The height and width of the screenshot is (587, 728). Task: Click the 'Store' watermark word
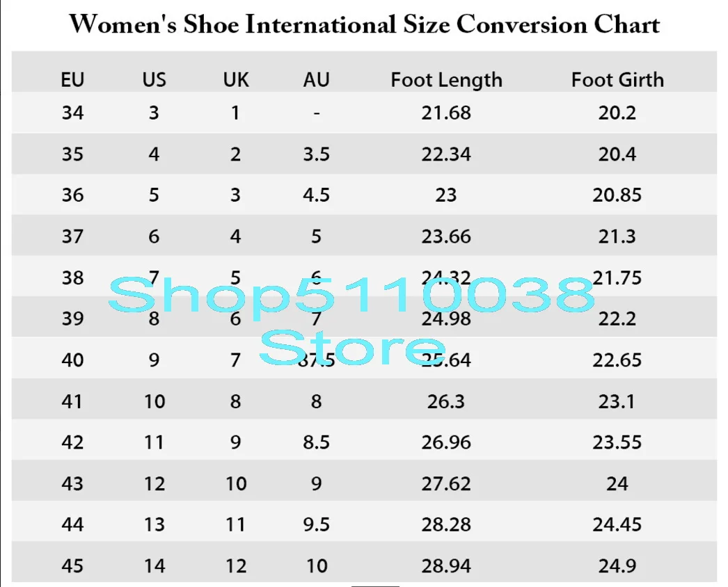tap(353, 347)
